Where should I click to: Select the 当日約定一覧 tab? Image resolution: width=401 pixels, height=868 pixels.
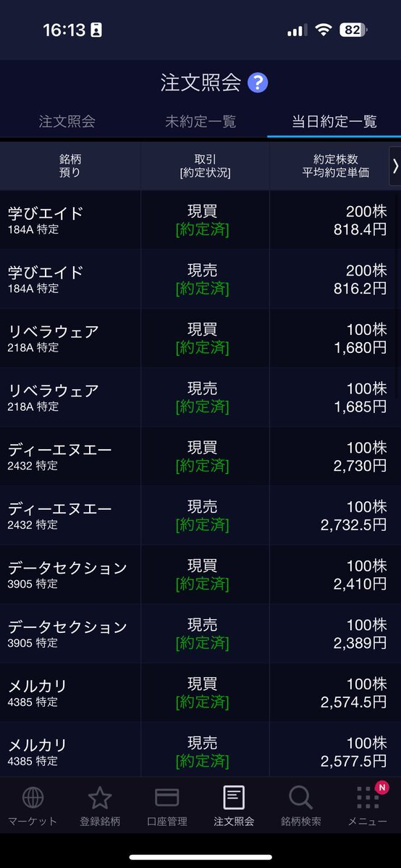(334, 122)
